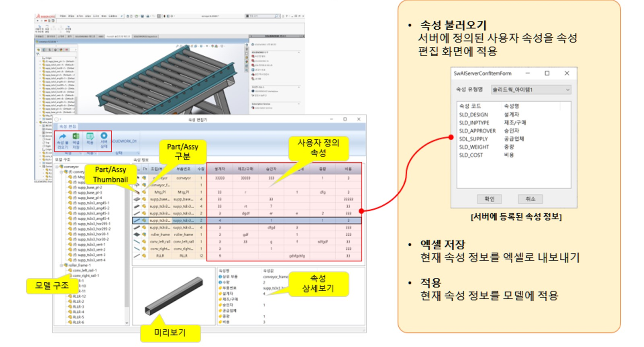Select the SLD_APPROVER row in property list
Viewport: 644px width, 347px height.
click(x=513, y=131)
